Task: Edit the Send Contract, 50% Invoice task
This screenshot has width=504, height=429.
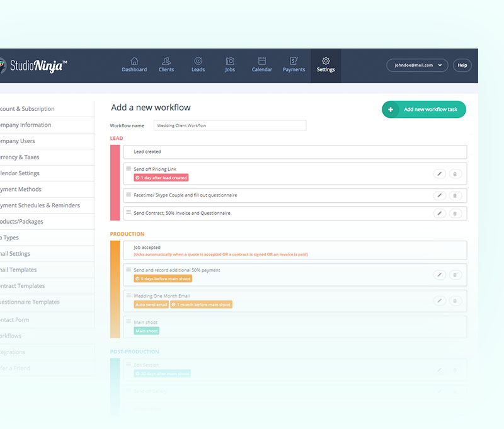Action: (439, 214)
